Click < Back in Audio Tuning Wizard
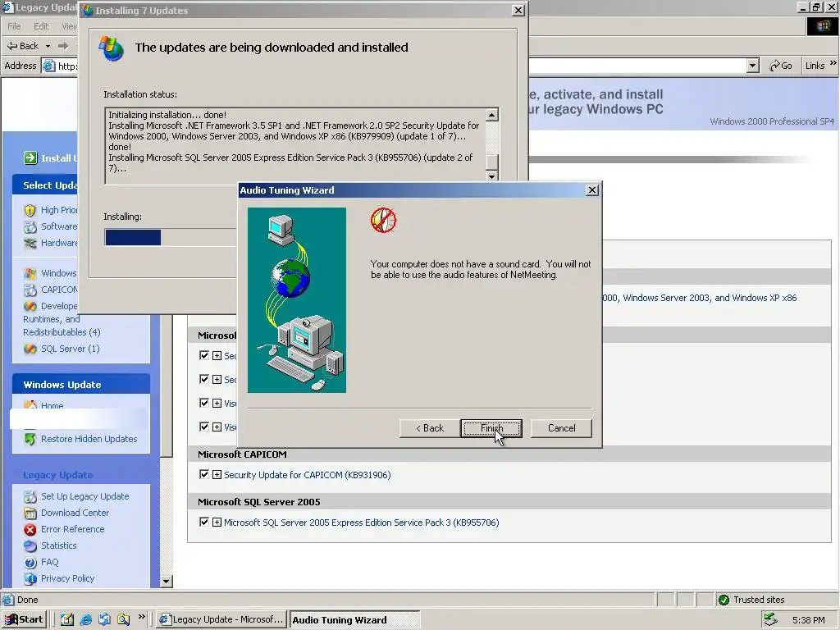 (429, 428)
